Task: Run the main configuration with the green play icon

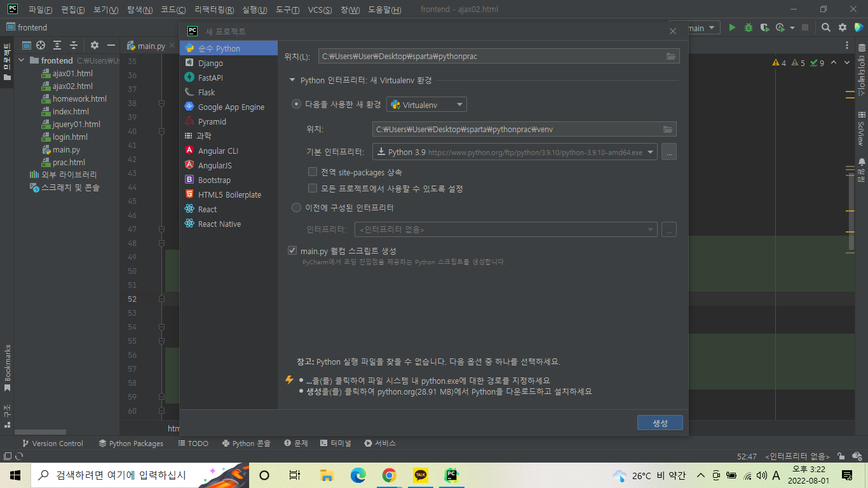Action: tap(732, 27)
